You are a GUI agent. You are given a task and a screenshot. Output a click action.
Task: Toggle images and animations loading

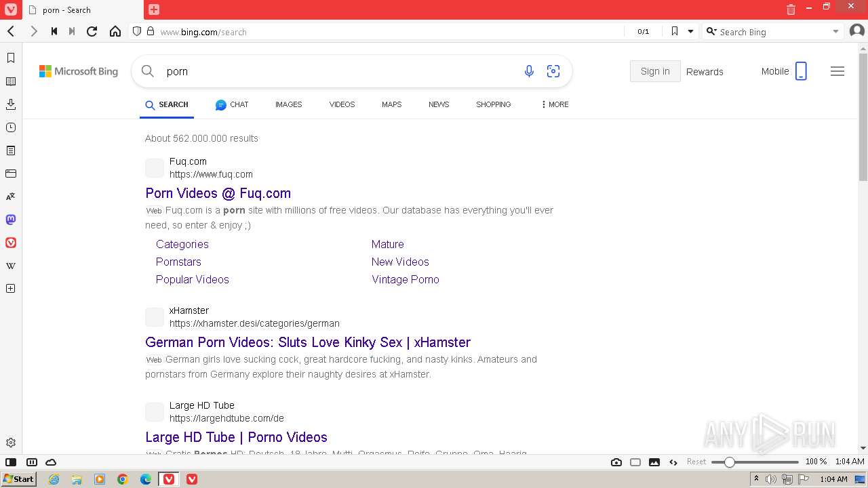click(654, 462)
